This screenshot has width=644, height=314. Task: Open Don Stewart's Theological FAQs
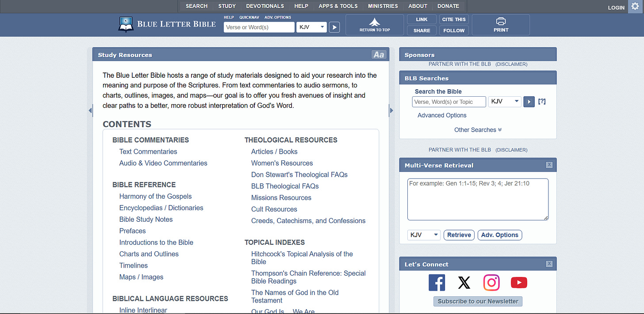point(299,174)
